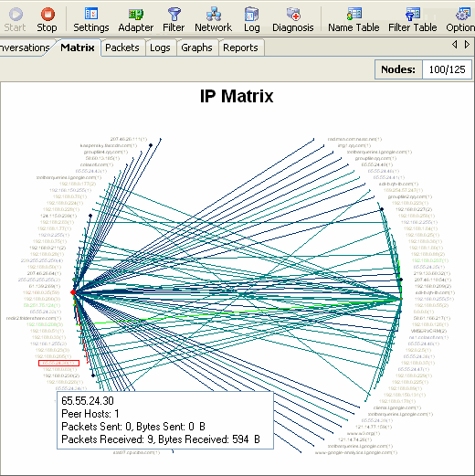Open the Log settings icon

[251, 14]
